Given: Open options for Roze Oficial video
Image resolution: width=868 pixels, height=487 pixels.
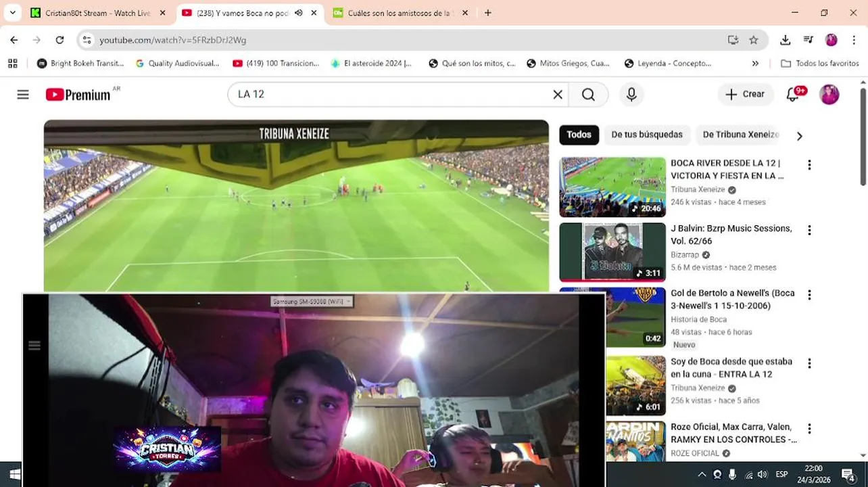Looking at the screenshot, I should 809,429.
